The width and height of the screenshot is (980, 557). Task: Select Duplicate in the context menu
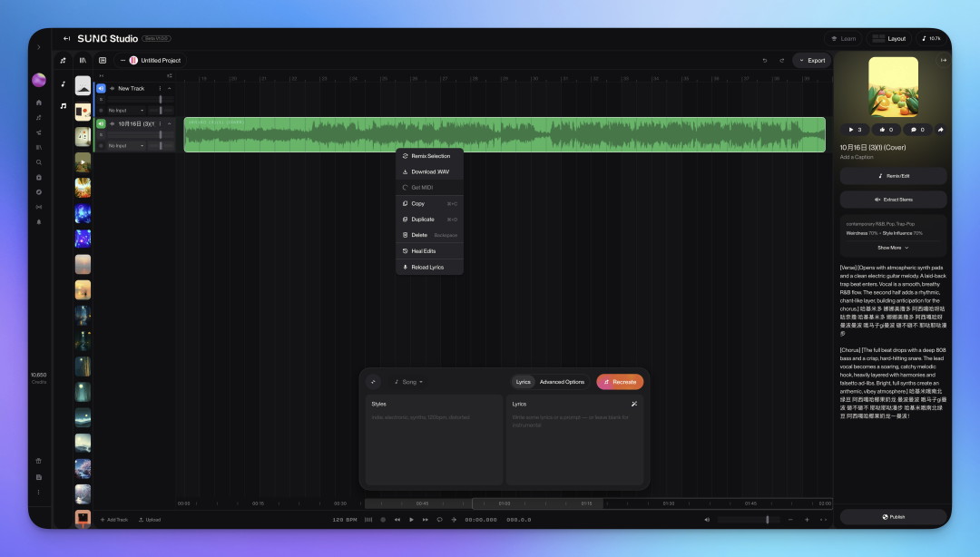pyautogui.click(x=429, y=220)
